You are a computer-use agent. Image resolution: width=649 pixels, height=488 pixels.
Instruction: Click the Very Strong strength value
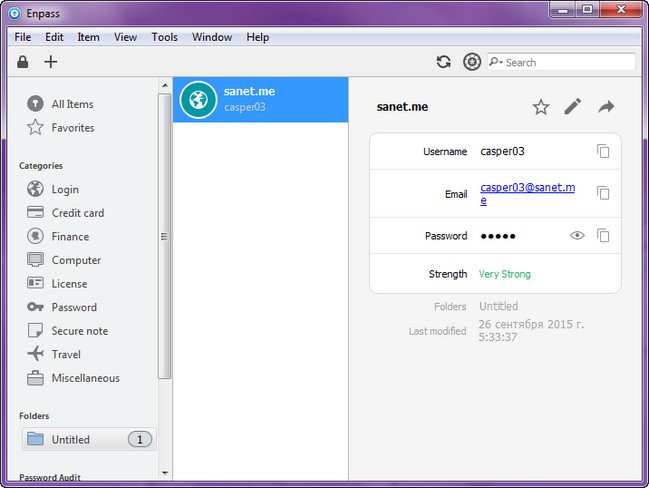pyautogui.click(x=505, y=274)
